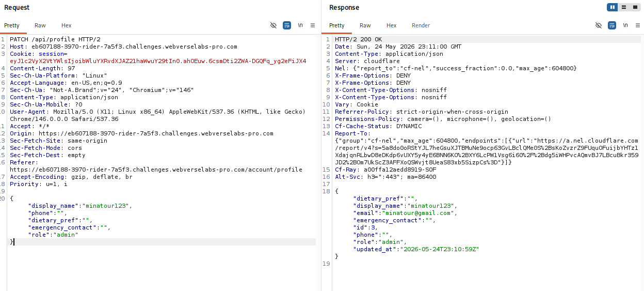Click the Permissions-Policy header line
644x291 pixels.
[x=443, y=119]
